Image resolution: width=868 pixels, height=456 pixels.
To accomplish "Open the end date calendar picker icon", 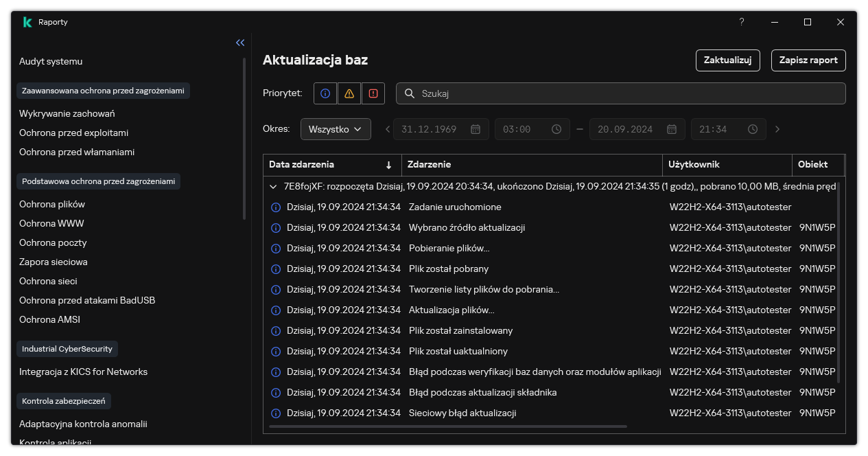I will point(672,129).
